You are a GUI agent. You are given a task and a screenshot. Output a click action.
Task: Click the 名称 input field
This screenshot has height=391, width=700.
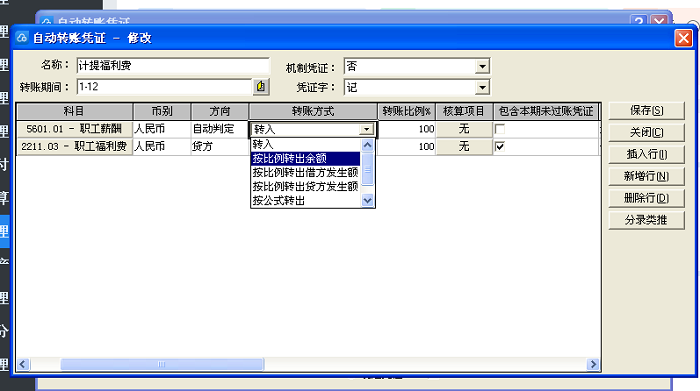pos(173,66)
